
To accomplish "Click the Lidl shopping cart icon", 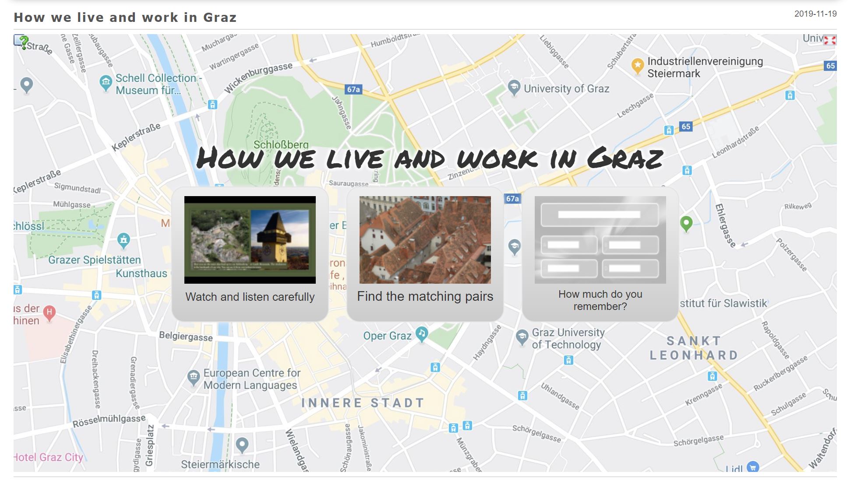I will point(752,467).
